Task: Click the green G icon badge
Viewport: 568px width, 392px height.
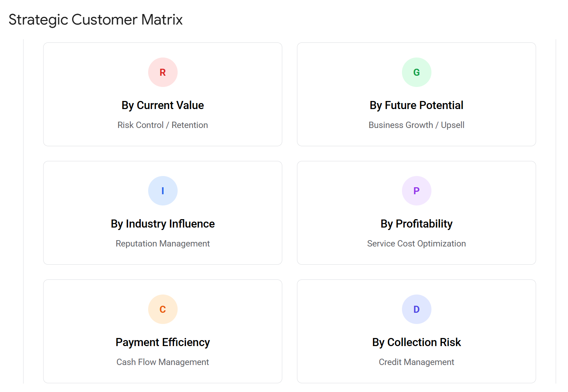Action: click(416, 72)
